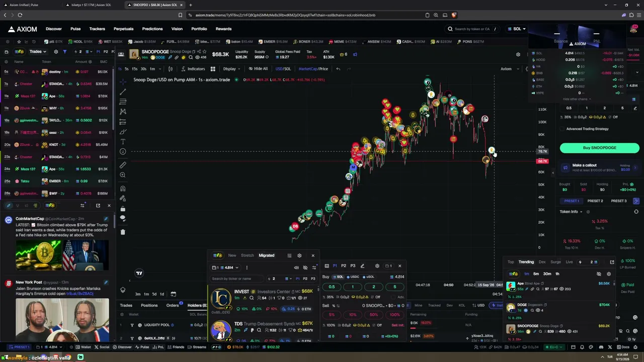Open the Indicators menu
Screen dimensions: 644x362
pyautogui.click(x=193, y=69)
